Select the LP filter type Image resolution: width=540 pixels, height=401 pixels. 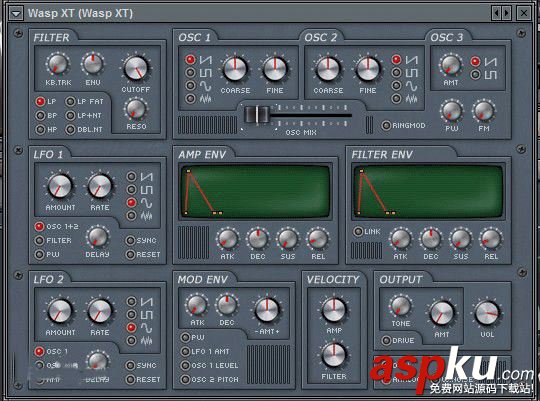(x=40, y=101)
